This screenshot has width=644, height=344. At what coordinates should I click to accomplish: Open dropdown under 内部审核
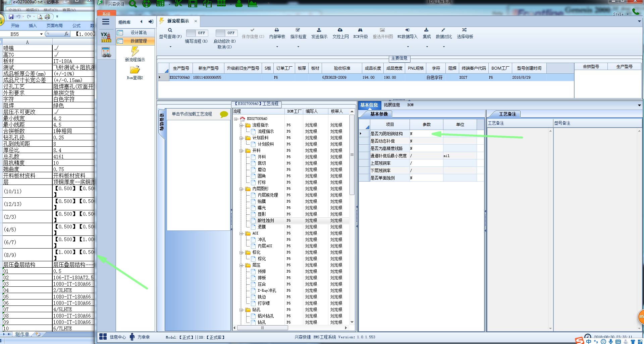tap(277, 47)
